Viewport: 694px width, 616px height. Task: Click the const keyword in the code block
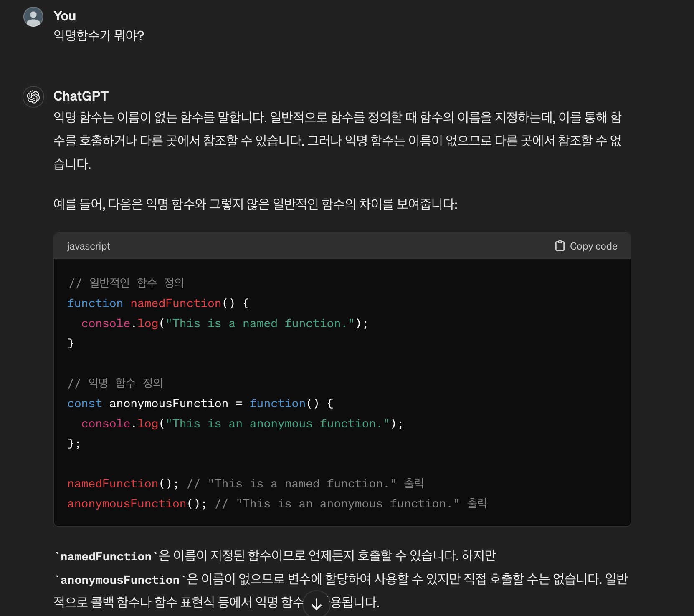pos(85,403)
